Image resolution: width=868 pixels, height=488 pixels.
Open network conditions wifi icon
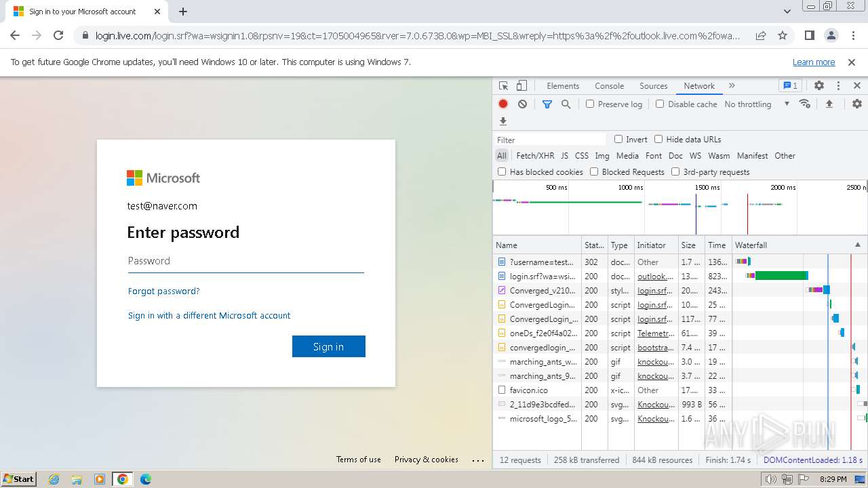[x=805, y=104]
